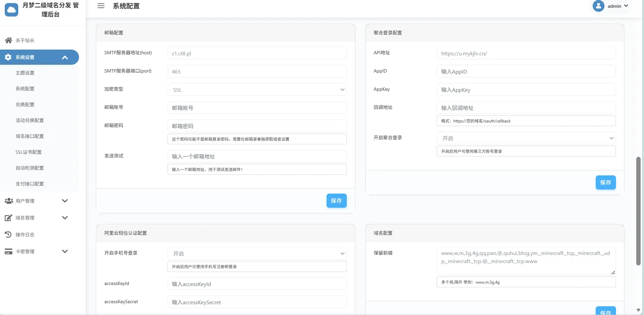
Task: Click the edit icon beside 域名管理
Action: pyautogui.click(x=8, y=218)
